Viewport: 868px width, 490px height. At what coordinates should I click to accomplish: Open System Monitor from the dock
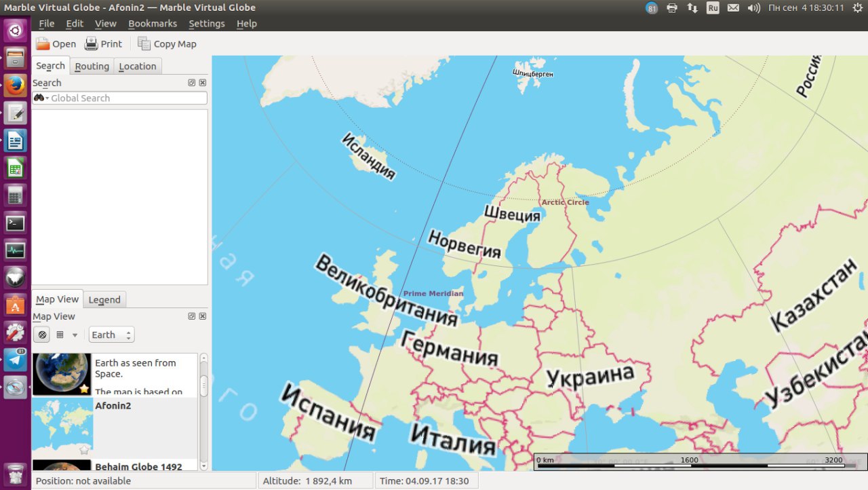coord(15,250)
